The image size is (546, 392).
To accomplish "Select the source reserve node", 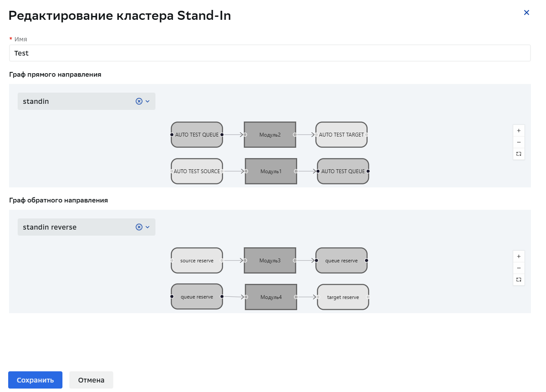I will (x=197, y=261).
